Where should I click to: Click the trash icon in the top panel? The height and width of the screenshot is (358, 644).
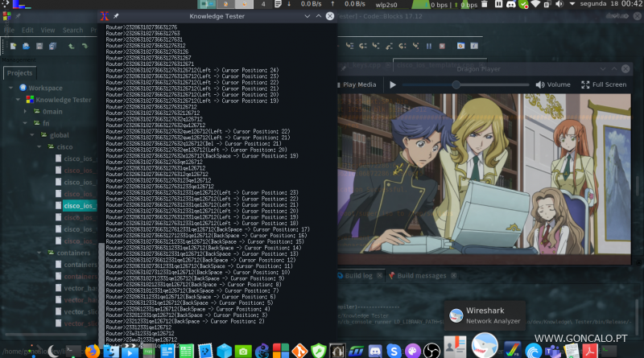pyautogui.click(x=485, y=4)
